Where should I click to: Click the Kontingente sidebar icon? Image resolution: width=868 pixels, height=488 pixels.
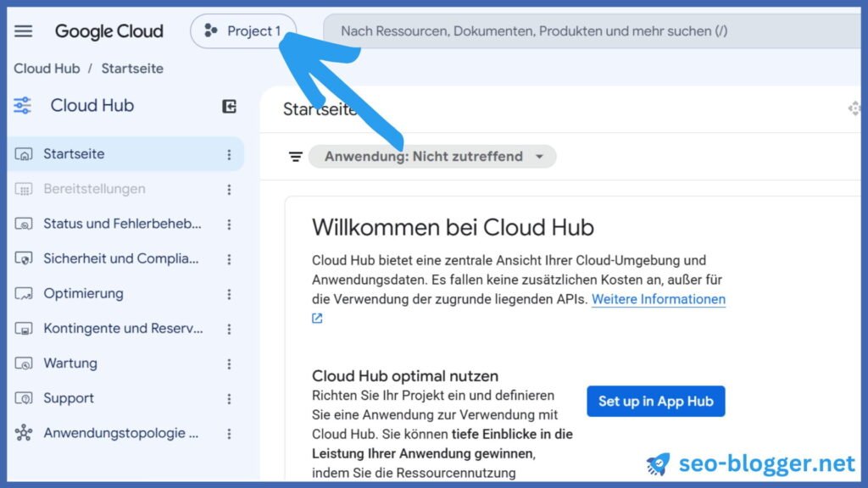pos(23,329)
